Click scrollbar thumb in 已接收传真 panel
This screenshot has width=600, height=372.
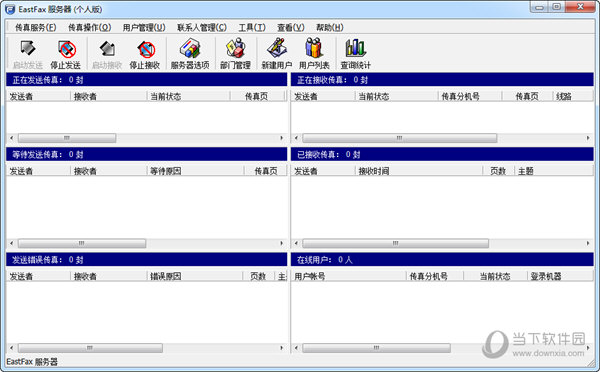pyautogui.click(x=395, y=243)
